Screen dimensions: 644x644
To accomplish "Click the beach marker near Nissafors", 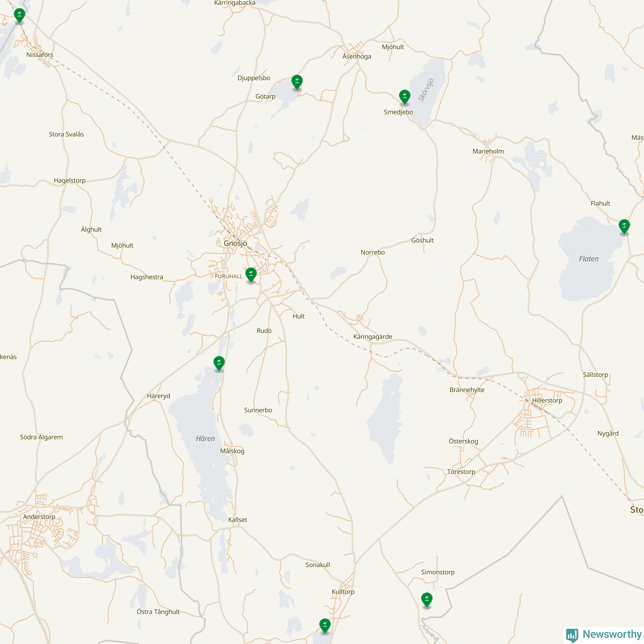I will click(x=19, y=15).
